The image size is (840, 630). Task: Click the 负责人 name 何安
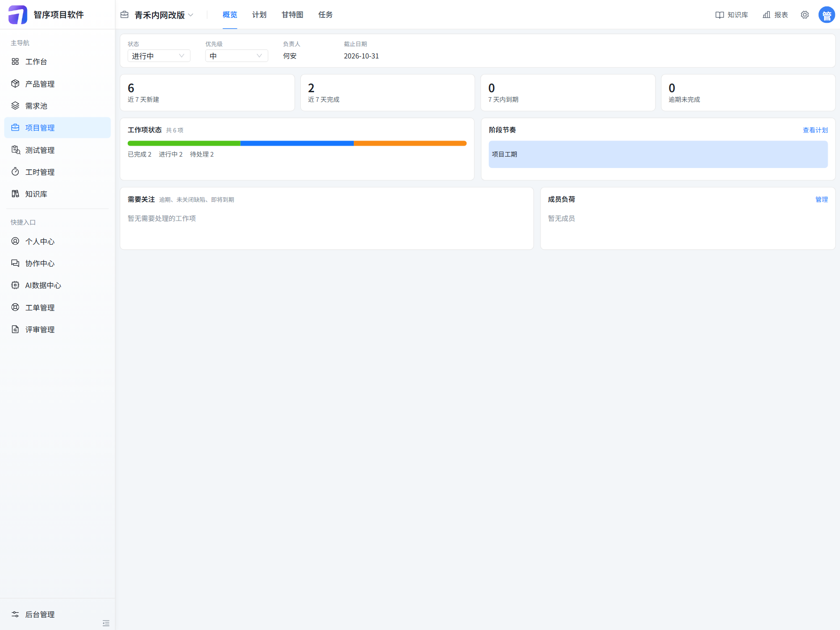[289, 56]
